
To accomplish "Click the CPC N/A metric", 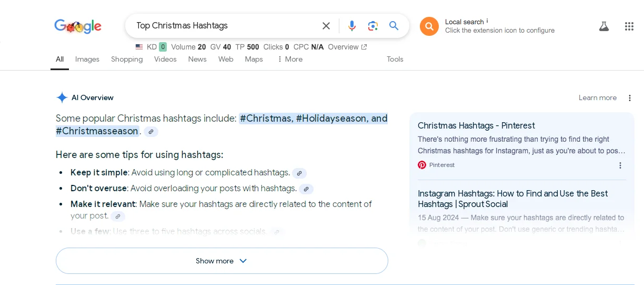I will [309, 47].
